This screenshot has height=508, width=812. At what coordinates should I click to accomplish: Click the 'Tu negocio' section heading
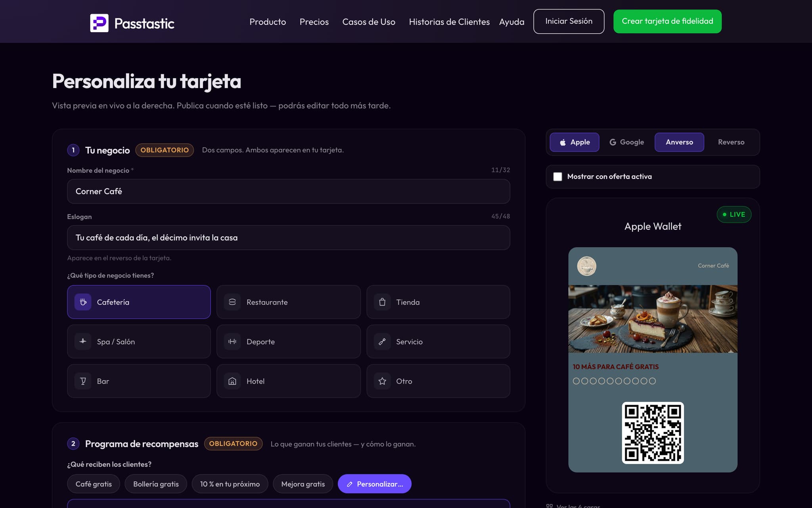(x=107, y=150)
